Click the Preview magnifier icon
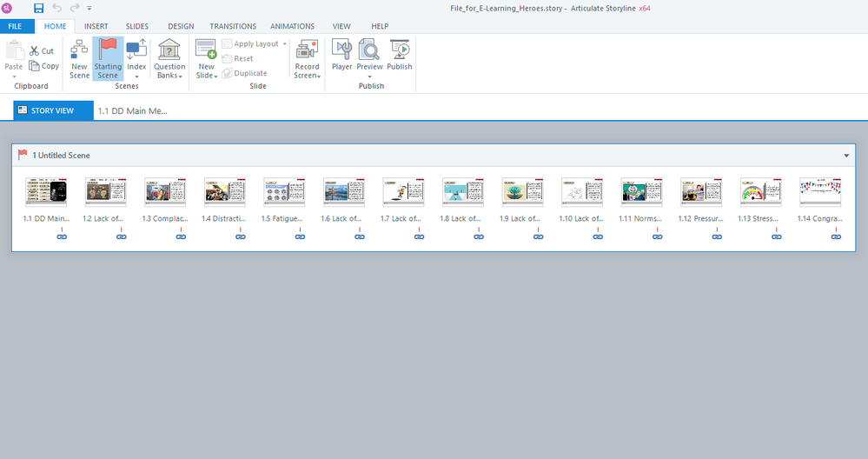 click(x=369, y=50)
